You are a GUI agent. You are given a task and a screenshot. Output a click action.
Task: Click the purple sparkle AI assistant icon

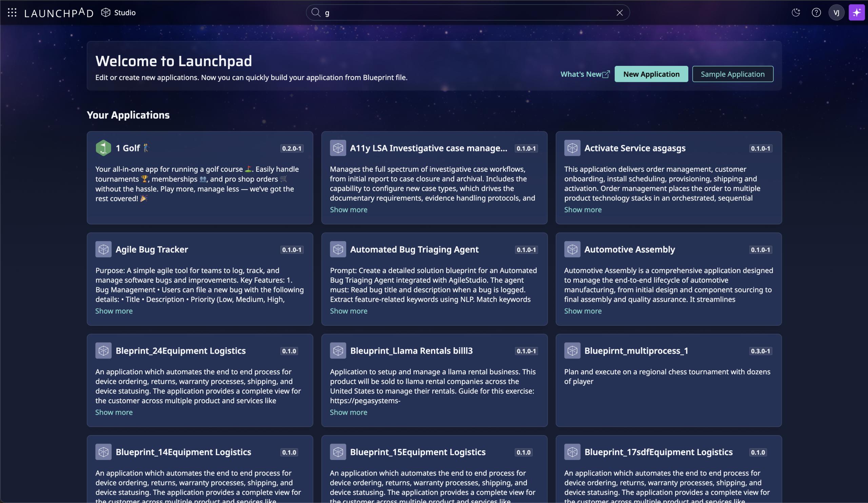tap(856, 13)
